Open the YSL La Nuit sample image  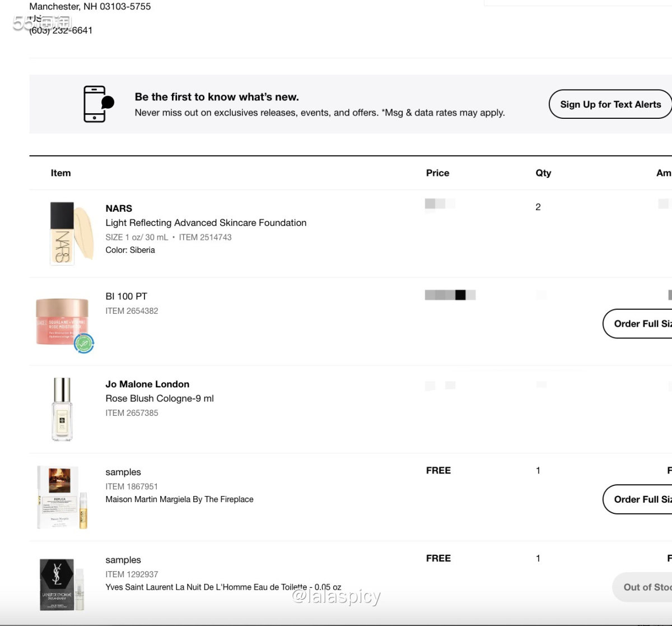coord(62,585)
